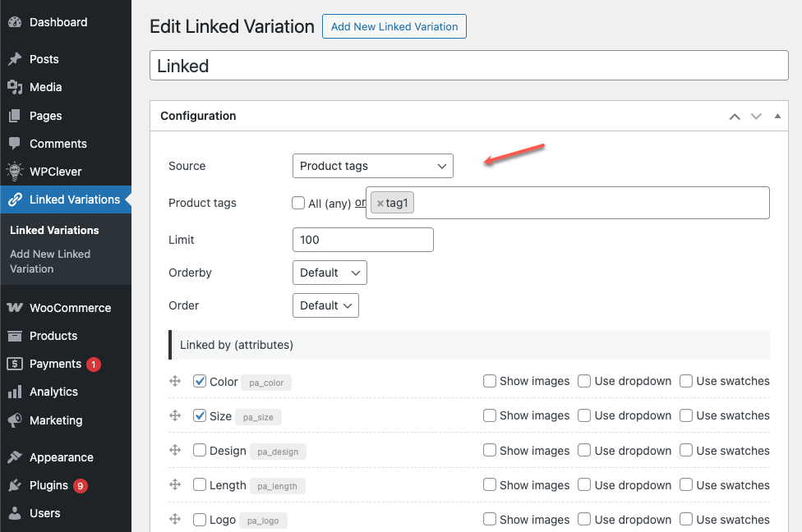The height and width of the screenshot is (532, 802).
Task: Open the Order dropdown
Action: pyautogui.click(x=325, y=305)
